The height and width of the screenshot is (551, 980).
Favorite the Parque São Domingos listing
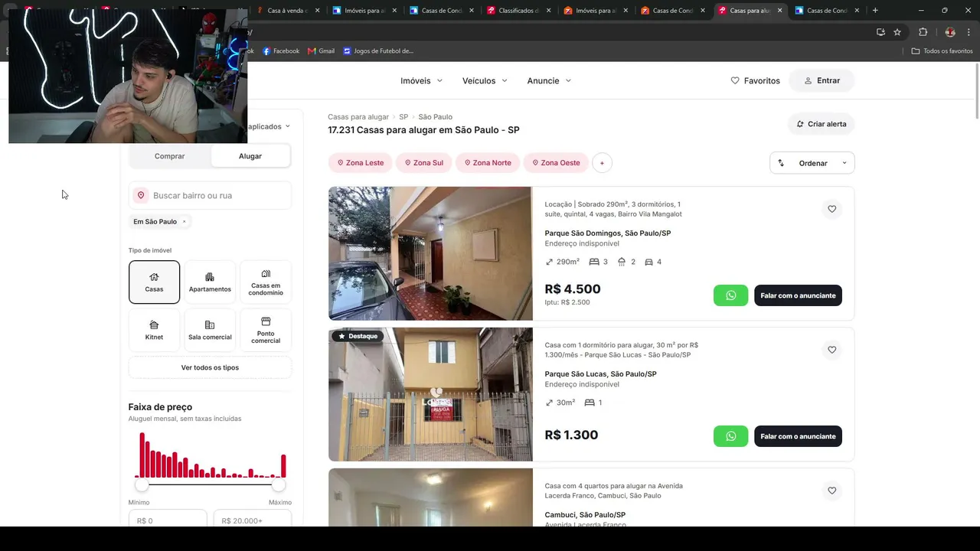pos(832,209)
